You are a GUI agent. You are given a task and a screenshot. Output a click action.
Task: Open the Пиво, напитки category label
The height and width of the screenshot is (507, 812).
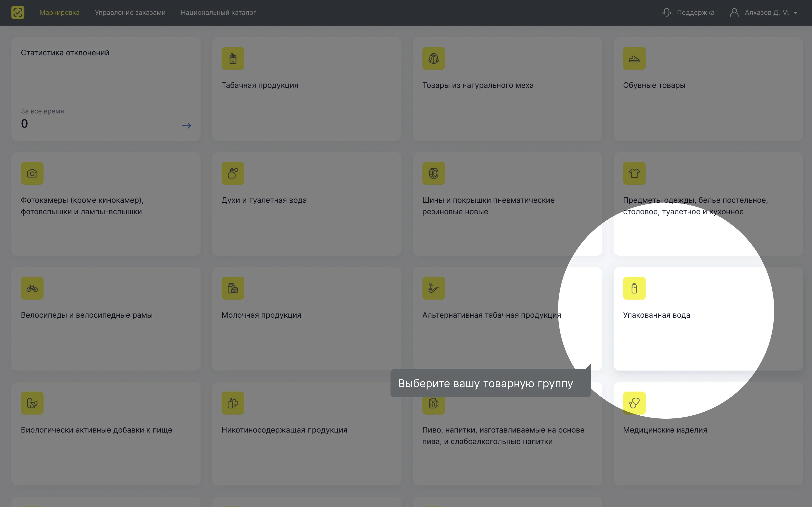pyautogui.click(x=503, y=436)
